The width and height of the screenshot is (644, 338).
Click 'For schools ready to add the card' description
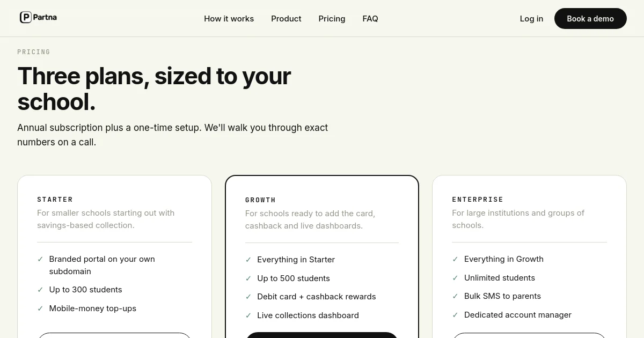click(x=310, y=219)
